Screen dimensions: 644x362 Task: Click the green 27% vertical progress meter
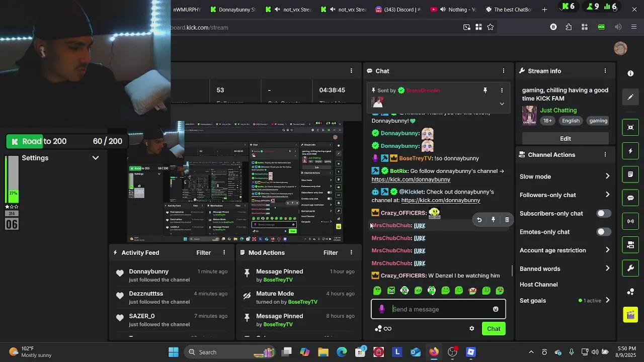(12, 179)
